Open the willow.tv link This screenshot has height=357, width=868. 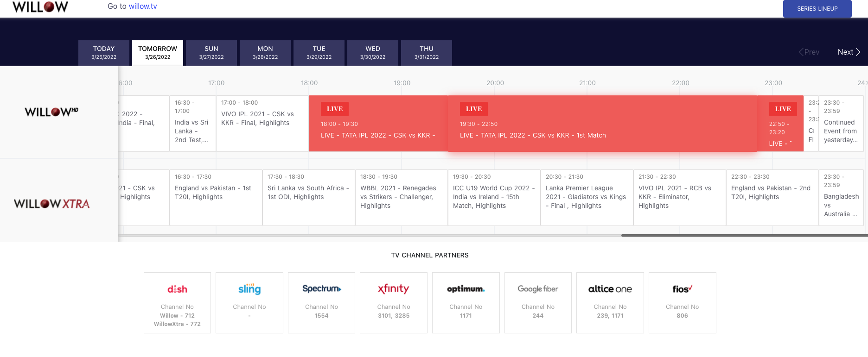(x=143, y=6)
